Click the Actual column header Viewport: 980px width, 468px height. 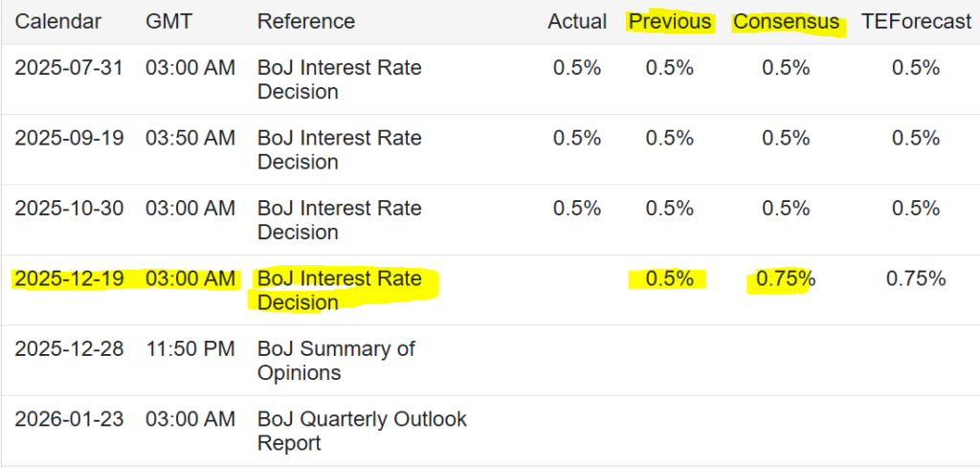(x=577, y=21)
